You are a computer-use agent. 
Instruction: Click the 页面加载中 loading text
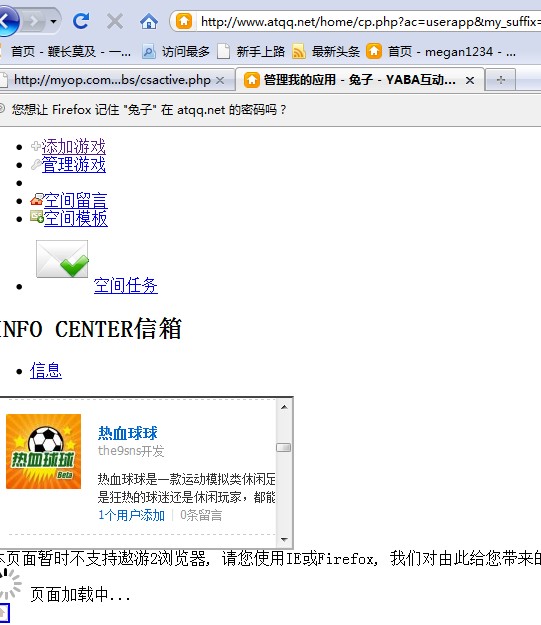tap(81, 595)
